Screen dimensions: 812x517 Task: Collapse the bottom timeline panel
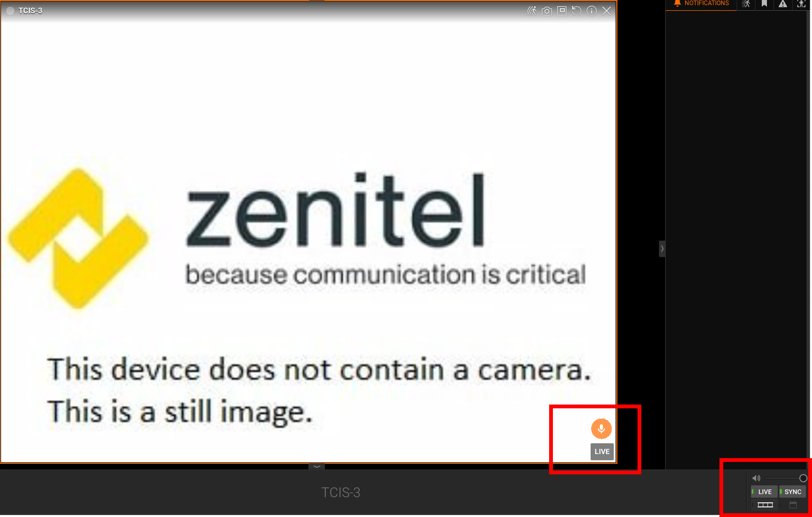click(x=317, y=467)
